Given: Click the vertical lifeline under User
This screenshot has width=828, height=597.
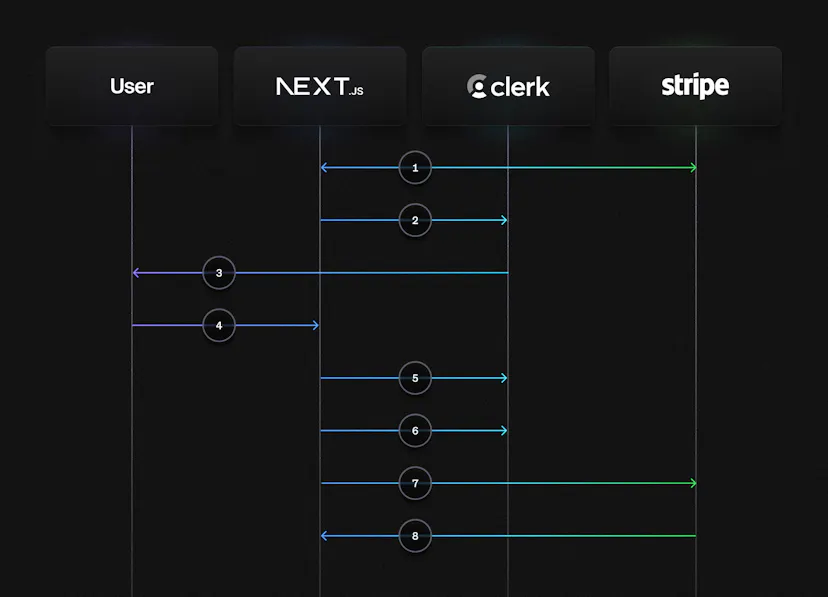Looking at the screenshot, I should click(x=131, y=450).
